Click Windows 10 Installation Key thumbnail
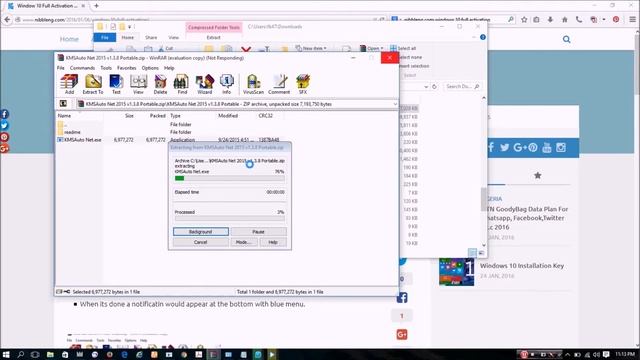Image resolution: width=640 pixels, height=360 pixels. 456,272
